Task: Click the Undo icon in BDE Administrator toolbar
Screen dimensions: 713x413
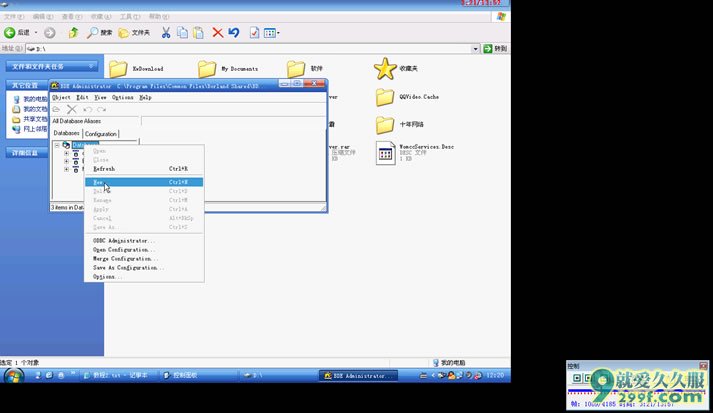Action: click(87, 109)
